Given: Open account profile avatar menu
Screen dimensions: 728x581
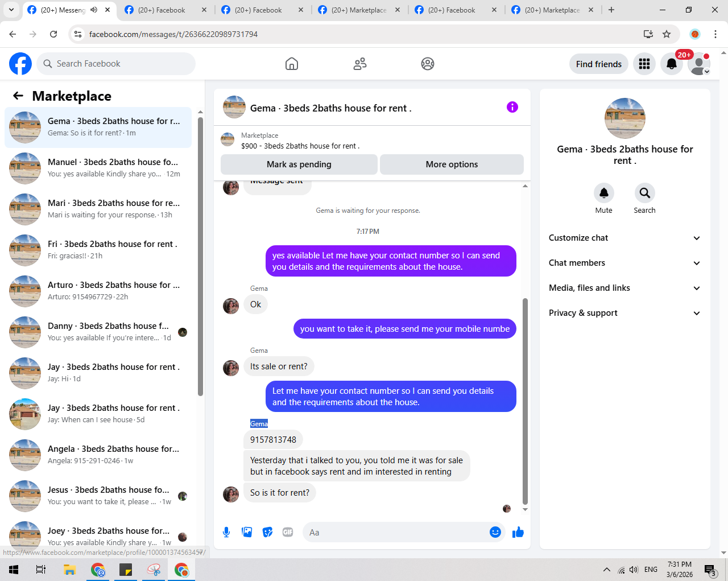Looking at the screenshot, I should point(699,64).
